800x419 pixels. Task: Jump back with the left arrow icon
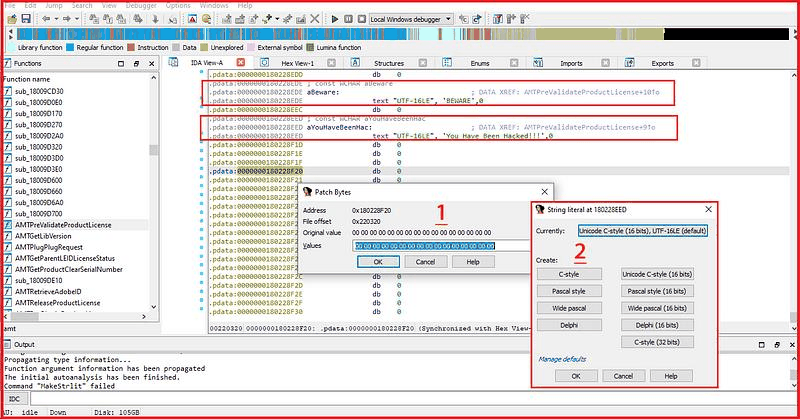(46, 19)
